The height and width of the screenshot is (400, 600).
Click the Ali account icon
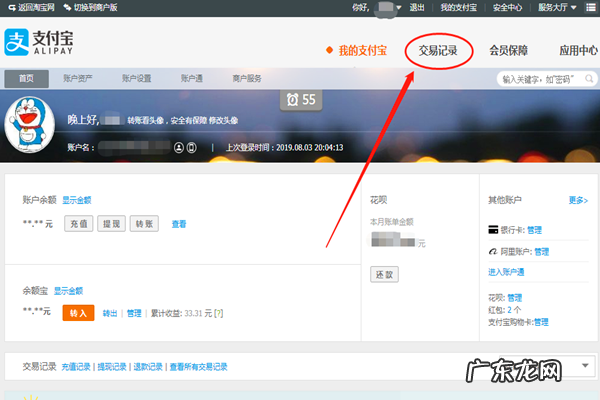[x=493, y=251]
